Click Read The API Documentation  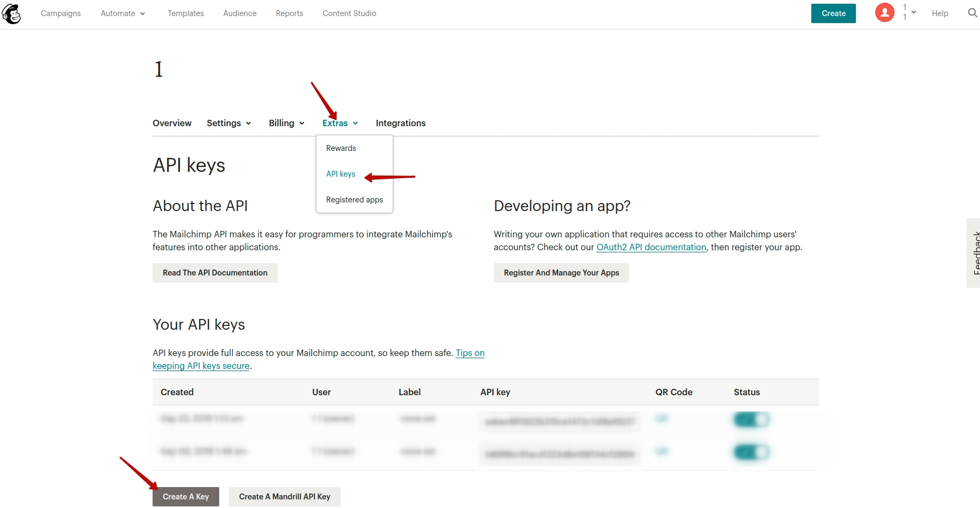215,273
